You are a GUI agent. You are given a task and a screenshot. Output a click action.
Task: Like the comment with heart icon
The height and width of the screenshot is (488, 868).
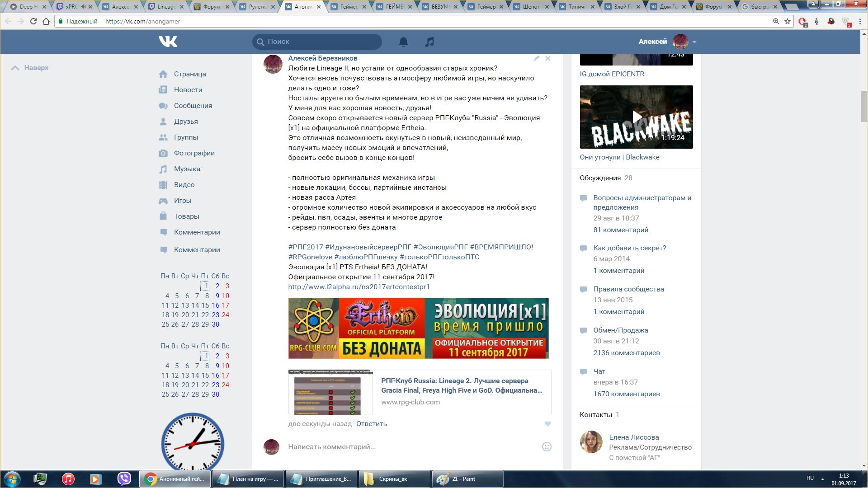[547, 424]
